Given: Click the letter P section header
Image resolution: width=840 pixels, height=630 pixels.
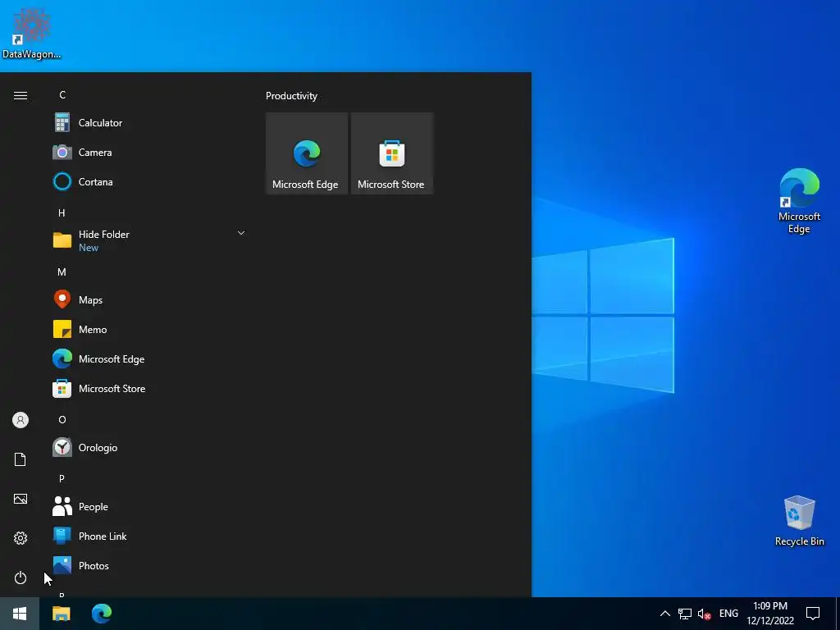Looking at the screenshot, I should [x=62, y=478].
